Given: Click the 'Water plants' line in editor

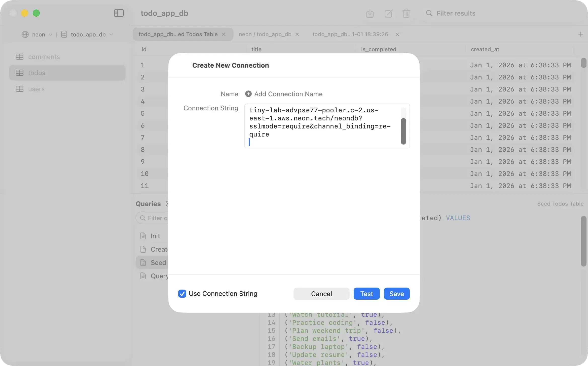Looking at the screenshot, I should click(x=330, y=363).
